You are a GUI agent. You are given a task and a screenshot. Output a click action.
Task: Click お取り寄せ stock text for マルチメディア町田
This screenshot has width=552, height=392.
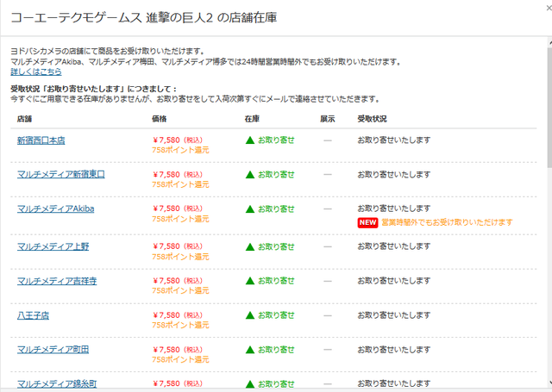pos(276,350)
